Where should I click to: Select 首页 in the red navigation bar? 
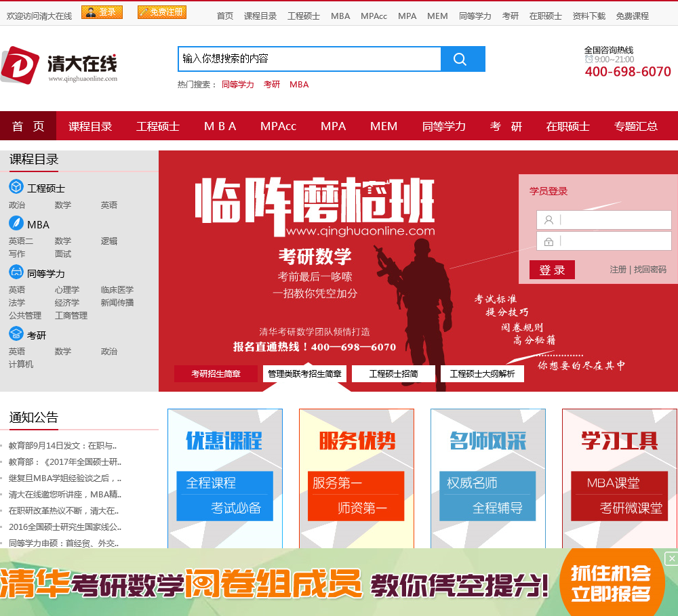coord(28,126)
